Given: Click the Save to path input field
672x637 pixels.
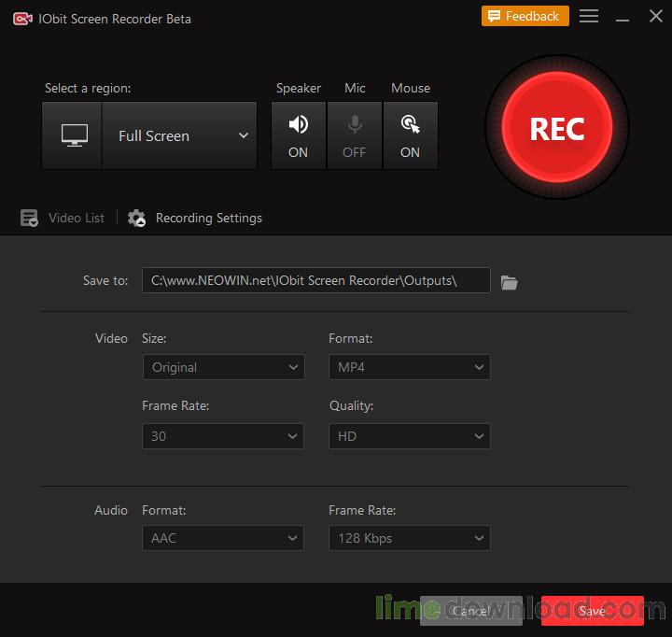Looking at the screenshot, I should [315, 280].
